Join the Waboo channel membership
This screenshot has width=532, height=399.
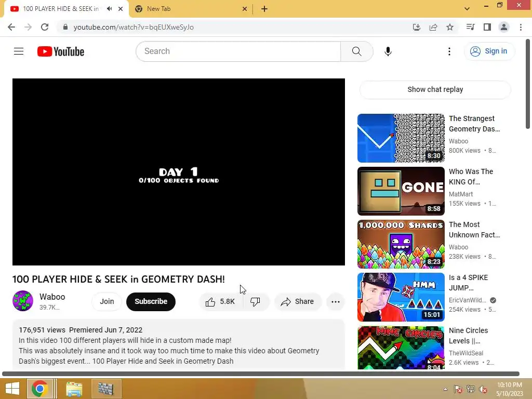tap(107, 302)
